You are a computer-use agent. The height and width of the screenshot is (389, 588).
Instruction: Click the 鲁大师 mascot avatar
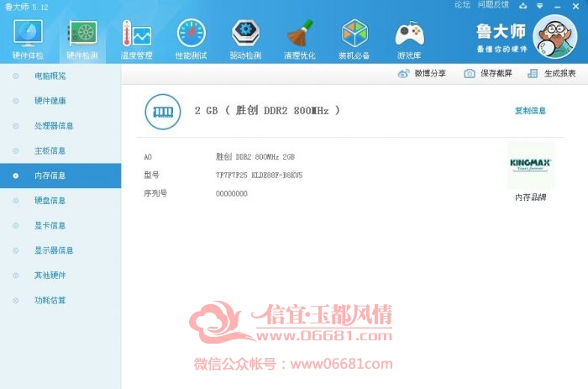click(554, 37)
